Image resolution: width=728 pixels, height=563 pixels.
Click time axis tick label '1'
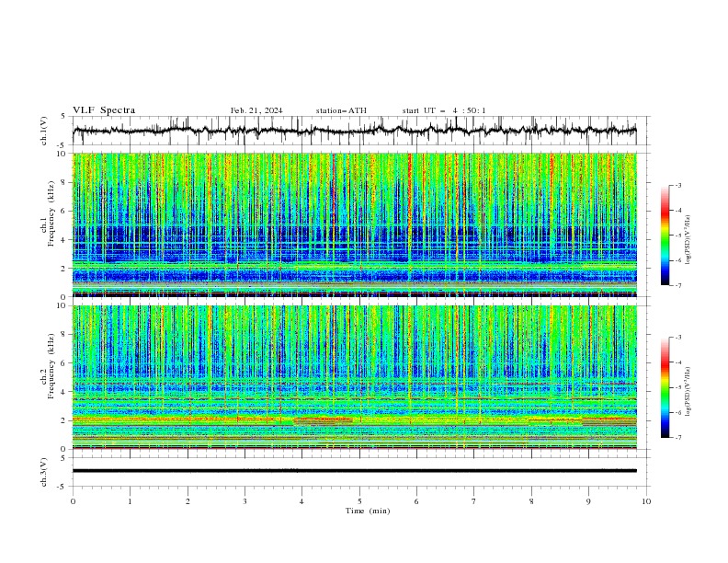point(130,501)
